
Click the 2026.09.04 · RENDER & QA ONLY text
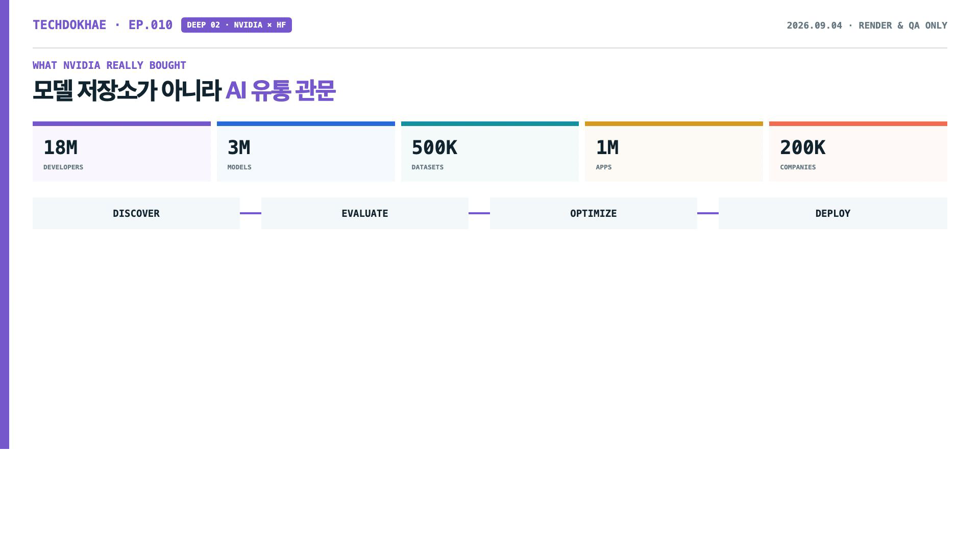point(867,26)
